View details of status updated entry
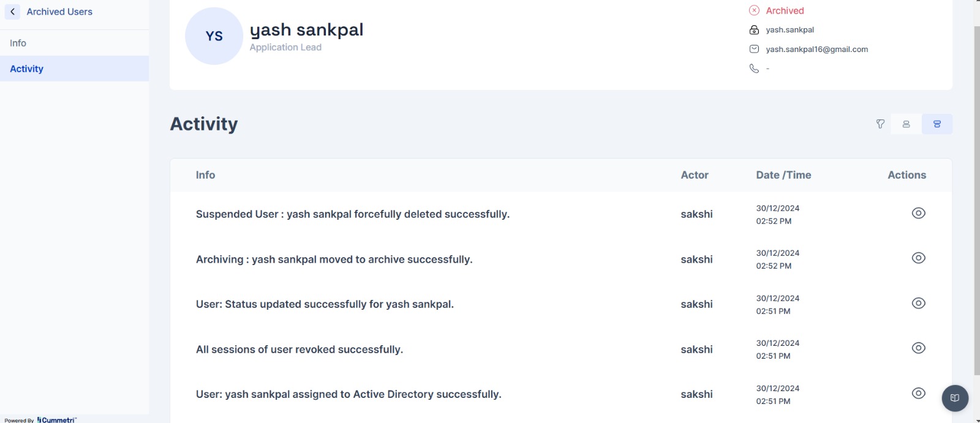The width and height of the screenshot is (980, 423). [x=918, y=303]
